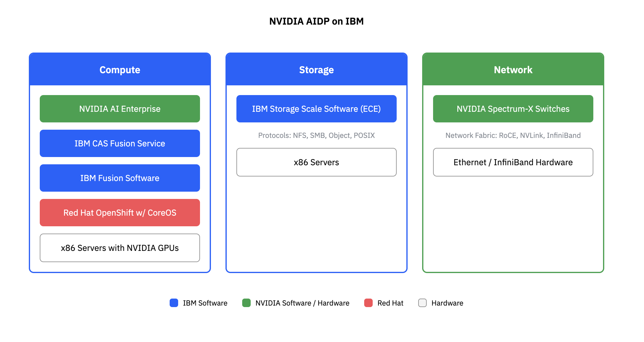Click the Hardware legend label
The height and width of the screenshot is (342, 644).
[x=447, y=303]
